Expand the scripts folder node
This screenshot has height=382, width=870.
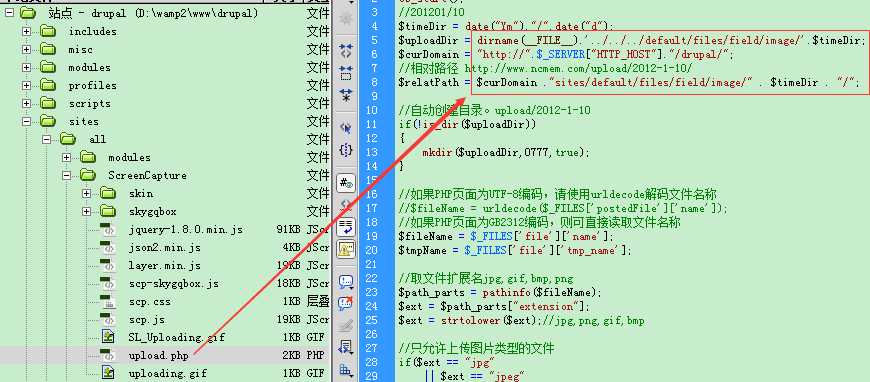point(26,103)
